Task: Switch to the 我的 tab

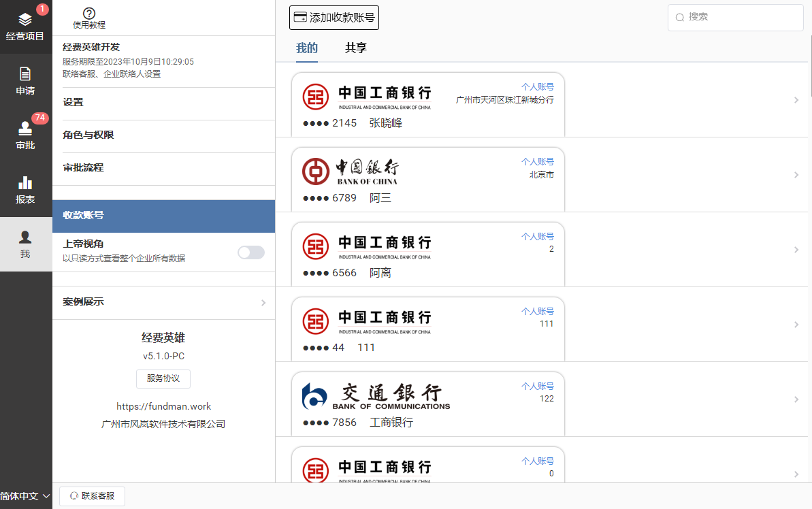Action: tap(306, 48)
